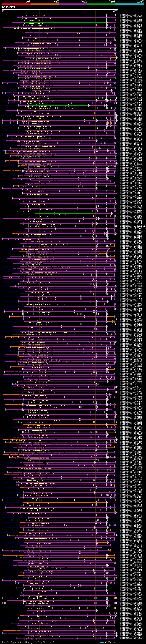Click the green ~80% identity legend bar
Screen dimensions: 146x644
101,4
